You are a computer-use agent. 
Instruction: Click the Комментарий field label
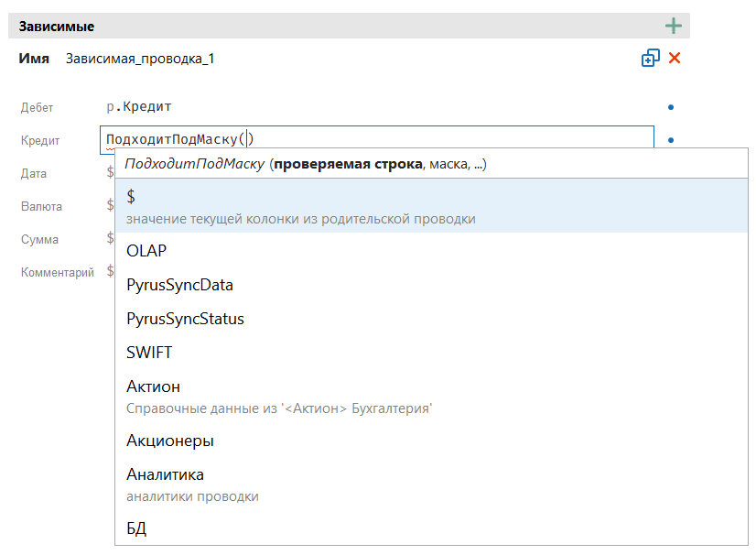coord(57,272)
